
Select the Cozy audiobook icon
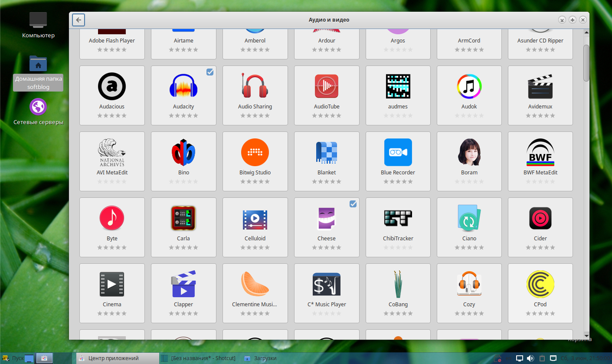[x=469, y=284]
